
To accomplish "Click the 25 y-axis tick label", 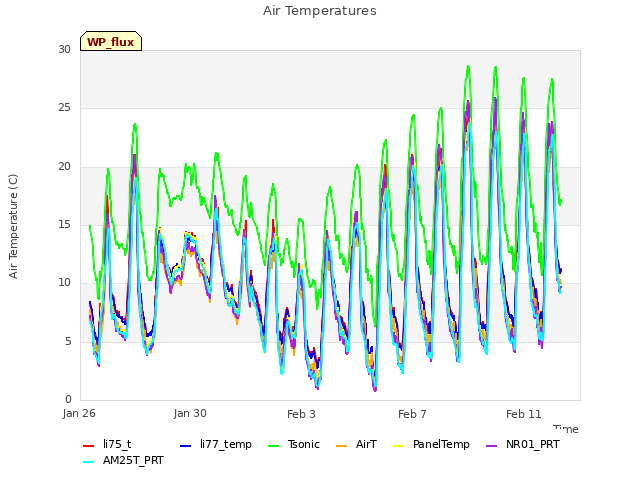I will [64, 108].
